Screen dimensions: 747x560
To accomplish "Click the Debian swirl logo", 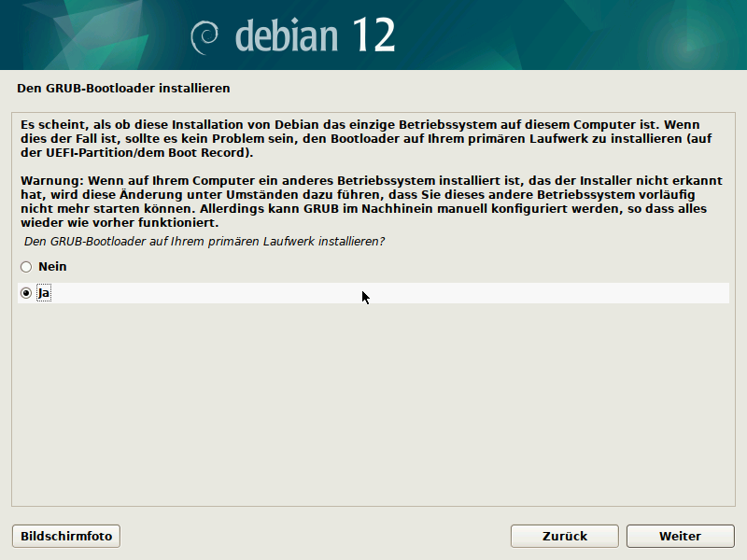I will (x=204, y=35).
